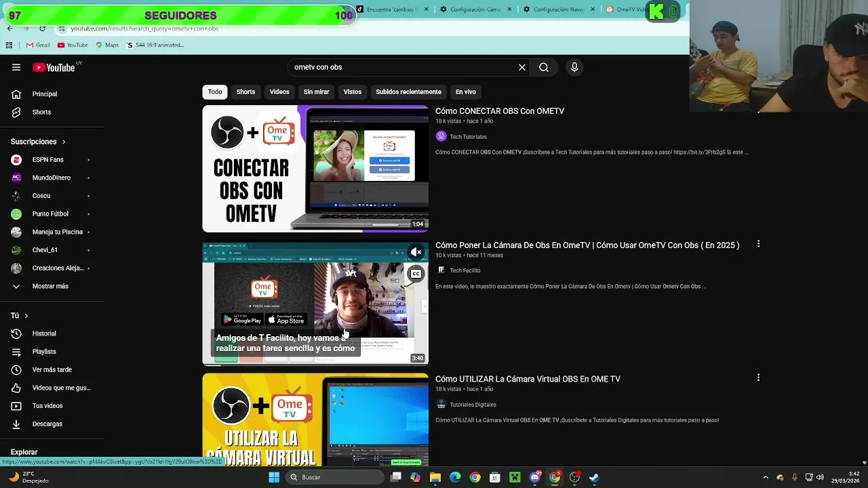Open Windows Start menu
This screenshot has width=868, height=488.
(274, 477)
